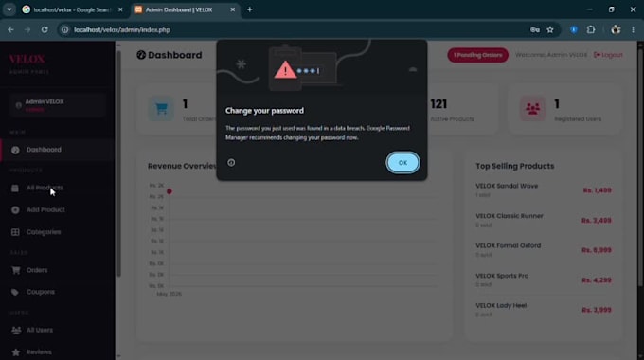Click OK in the password dialog
Viewport: 644px width, 360px height.
(x=402, y=163)
